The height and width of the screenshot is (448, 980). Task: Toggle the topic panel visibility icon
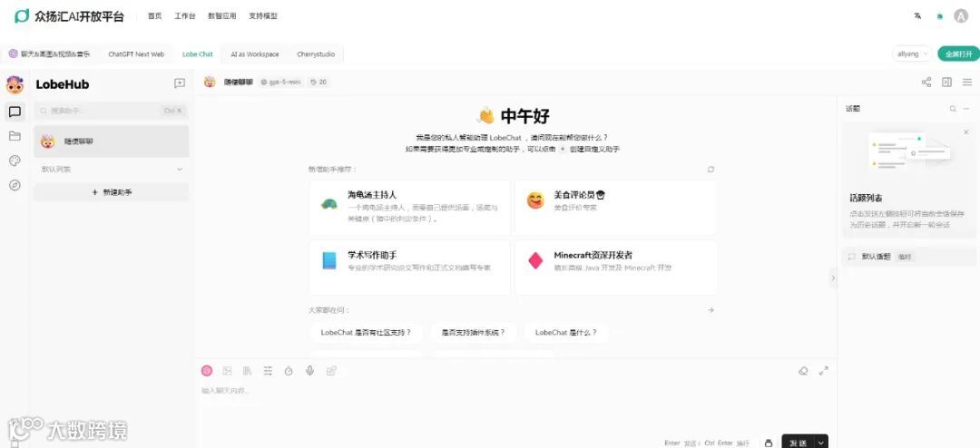point(946,82)
